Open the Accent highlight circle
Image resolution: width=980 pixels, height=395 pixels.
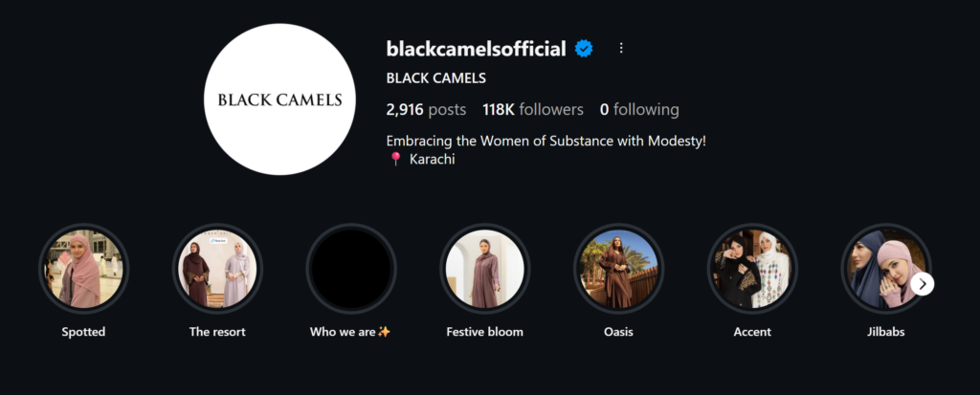click(752, 269)
